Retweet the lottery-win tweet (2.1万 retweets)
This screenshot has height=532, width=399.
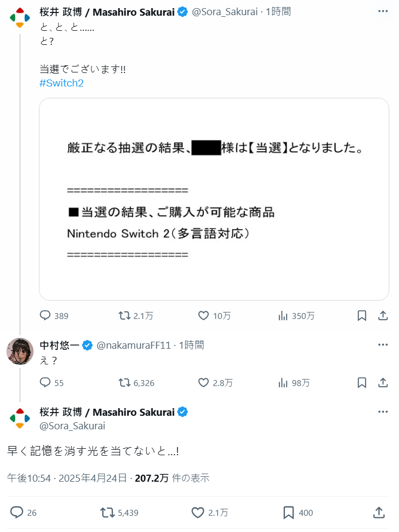(124, 316)
